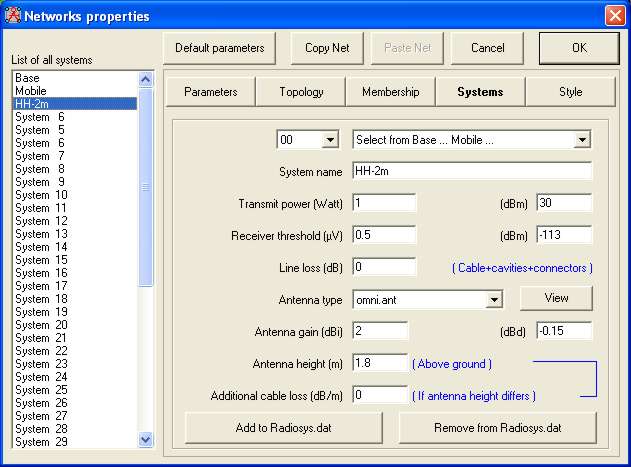Select the Style tab

tap(570, 92)
